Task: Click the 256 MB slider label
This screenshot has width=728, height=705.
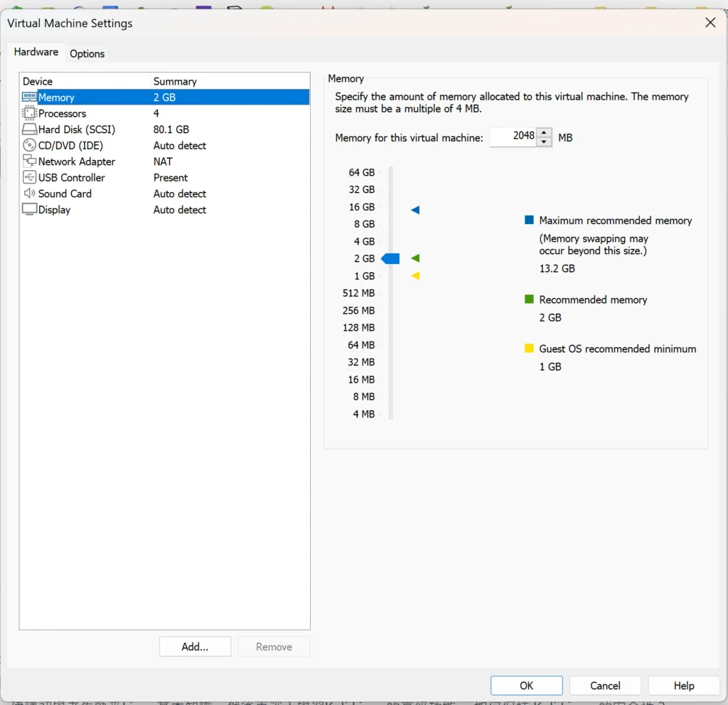Action: (358, 310)
